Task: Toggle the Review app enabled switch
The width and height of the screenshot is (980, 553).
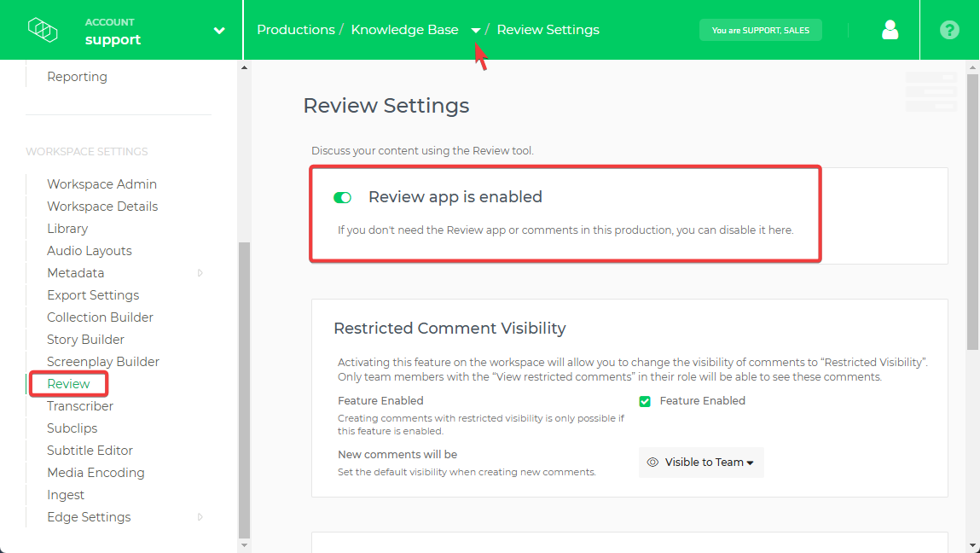Action: [x=343, y=198]
